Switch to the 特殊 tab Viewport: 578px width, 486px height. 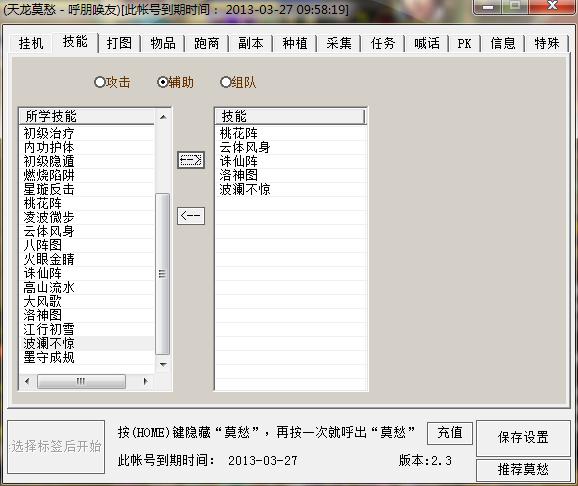point(547,44)
